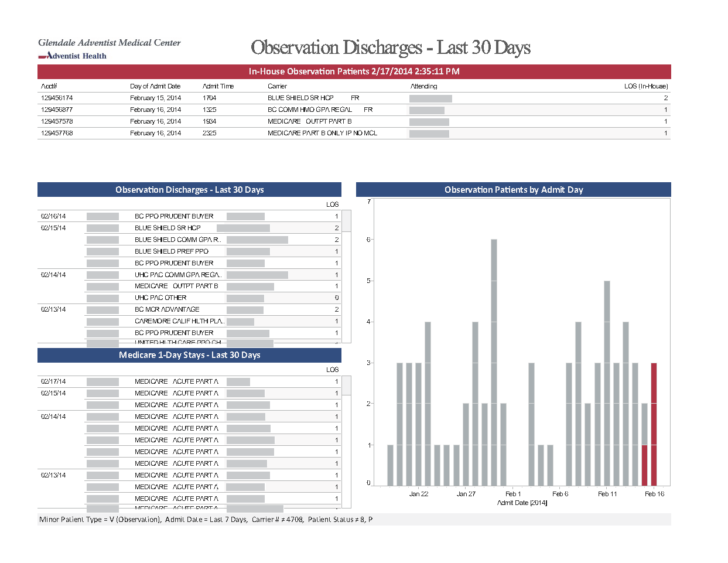Click the BLUE SHIELD PREF PPO row

213,251
